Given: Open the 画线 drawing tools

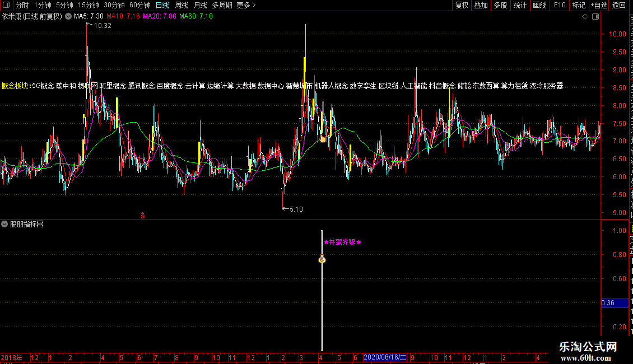Looking at the screenshot, I should 539,5.
